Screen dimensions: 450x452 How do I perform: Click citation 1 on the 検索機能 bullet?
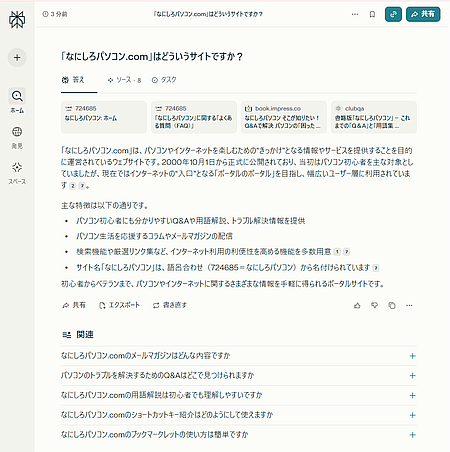[x=337, y=252]
